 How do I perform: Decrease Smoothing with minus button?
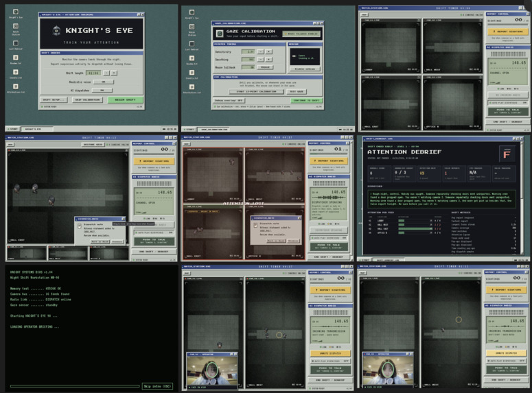[260, 60]
